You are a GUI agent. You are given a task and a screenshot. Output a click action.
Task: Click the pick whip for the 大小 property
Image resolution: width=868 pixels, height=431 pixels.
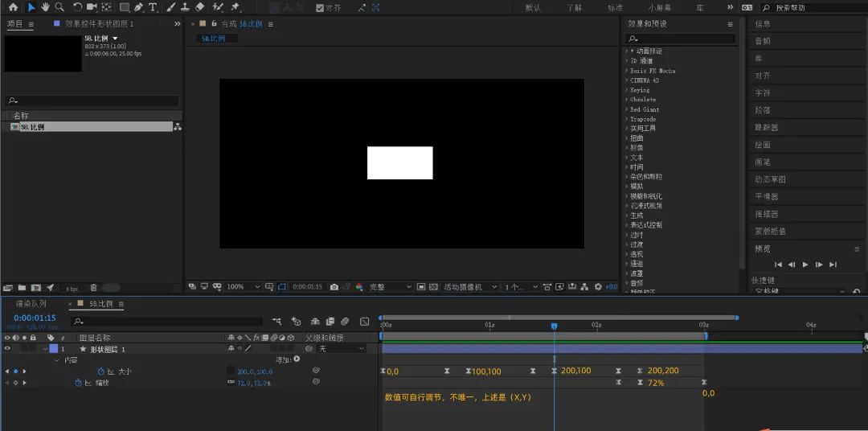point(316,370)
